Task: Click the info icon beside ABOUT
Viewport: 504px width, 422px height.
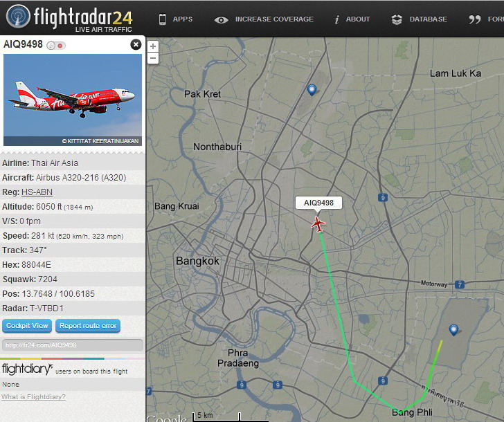Action: [x=336, y=19]
